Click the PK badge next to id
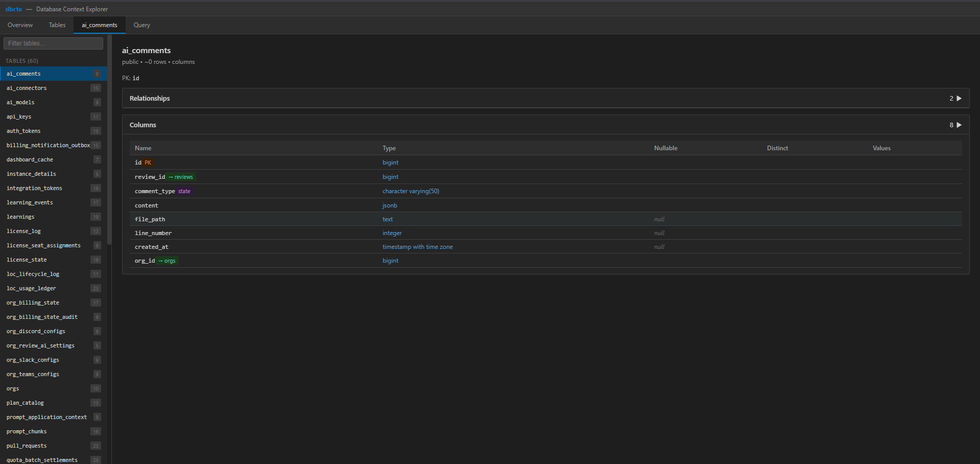The image size is (980, 464). pyautogui.click(x=148, y=163)
